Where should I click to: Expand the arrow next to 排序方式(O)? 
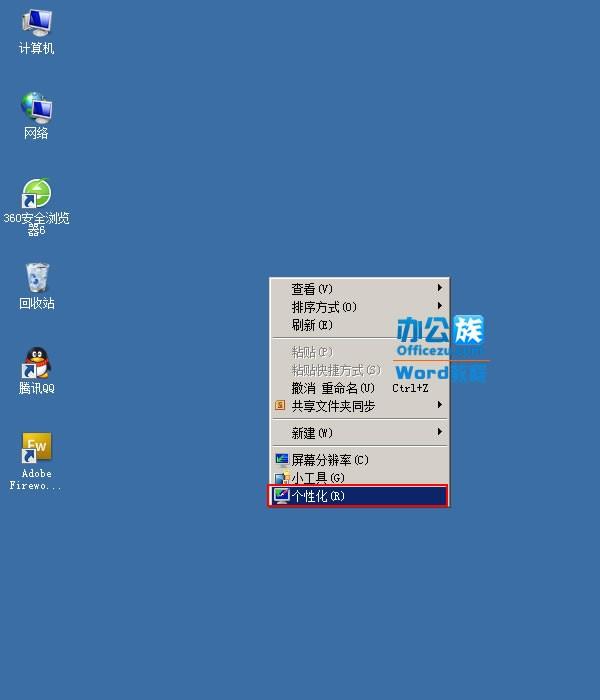(440, 306)
